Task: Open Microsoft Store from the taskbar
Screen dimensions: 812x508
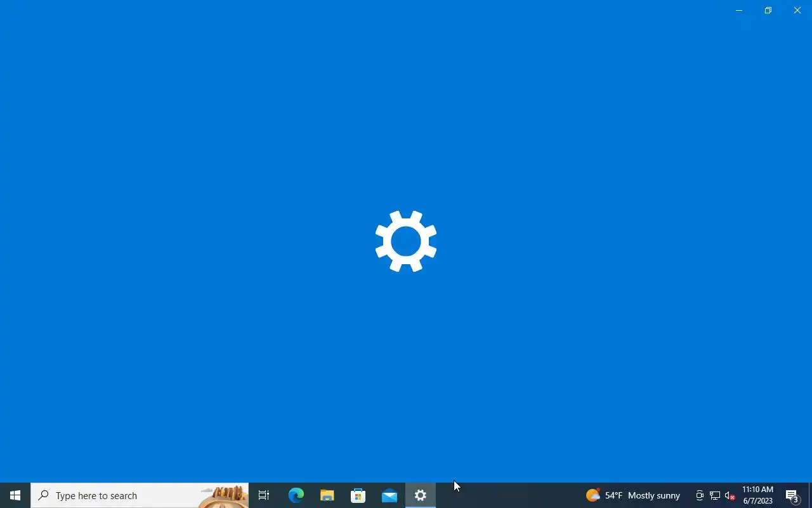Action: coord(358,495)
